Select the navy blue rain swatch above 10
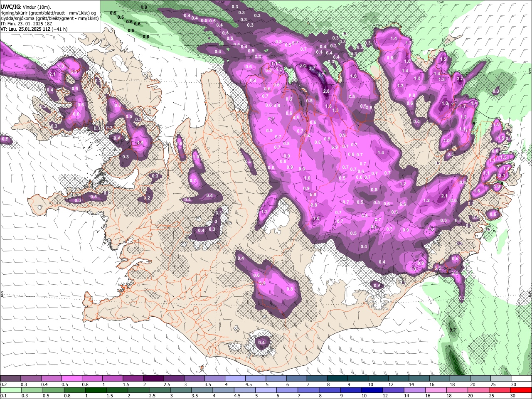This screenshot has width=532, height=399. (371, 390)
